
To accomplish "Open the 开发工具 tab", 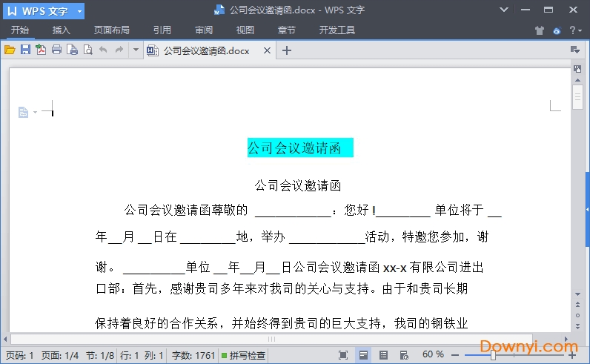I will tap(337, 30).
